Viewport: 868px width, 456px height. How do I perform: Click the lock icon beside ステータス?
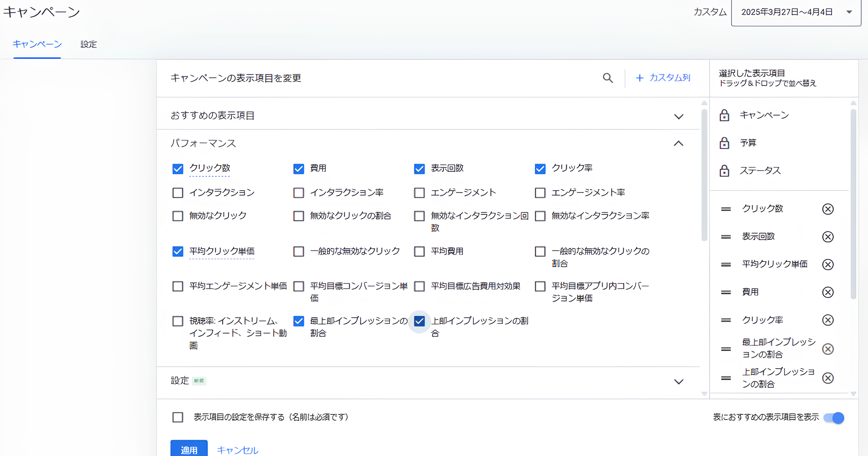(x=725, y=170)
